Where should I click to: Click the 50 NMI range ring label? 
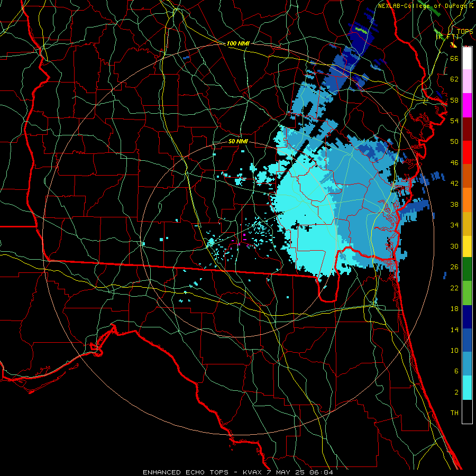coord(238,141)
